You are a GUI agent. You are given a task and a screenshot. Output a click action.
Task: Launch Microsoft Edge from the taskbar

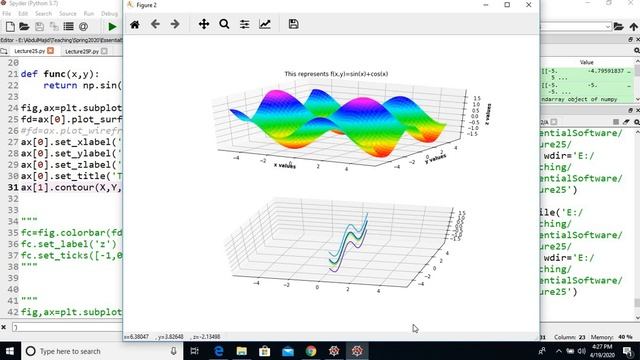point(219,351)
